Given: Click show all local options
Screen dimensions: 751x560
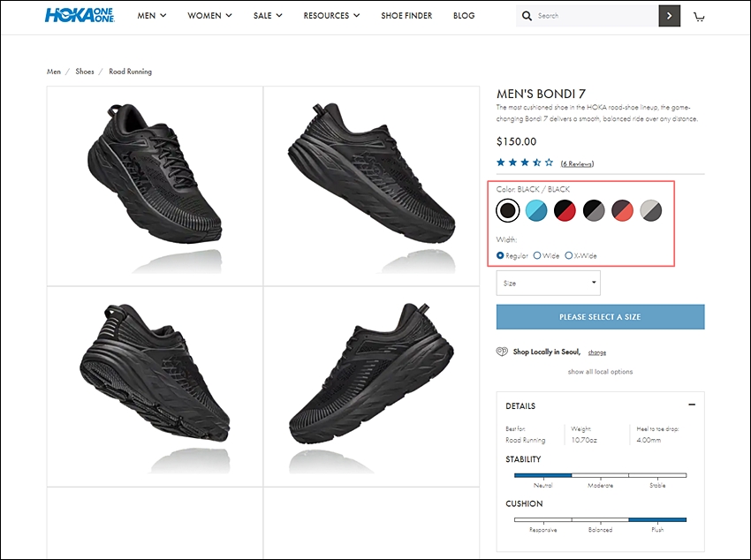Looking at the screenshot, I should tap(600, 371).
